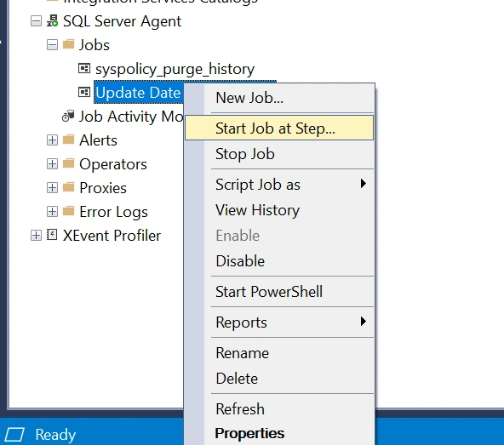This screenshot has width=504, height=445.
Task: Select the Jobs tree label
Action: tap(94, 45)
